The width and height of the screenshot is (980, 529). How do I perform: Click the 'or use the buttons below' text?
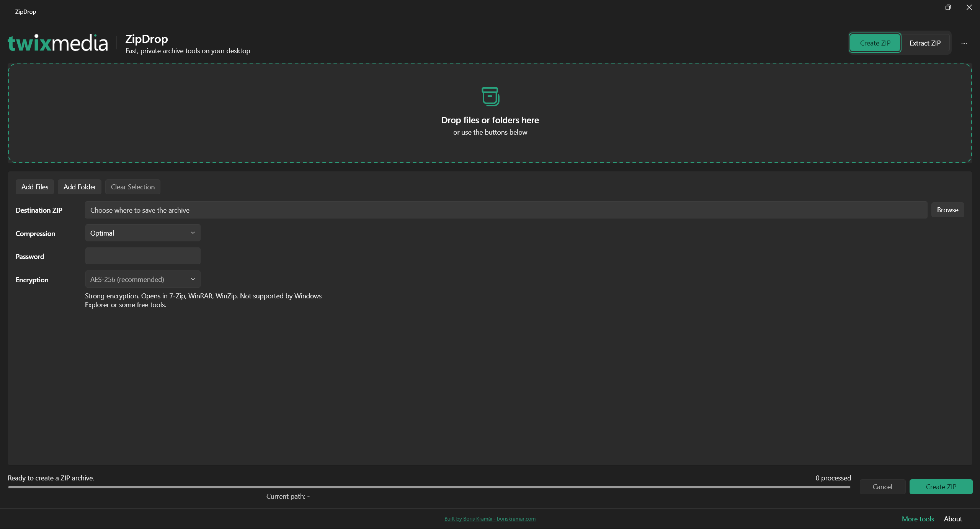point(490,132)
